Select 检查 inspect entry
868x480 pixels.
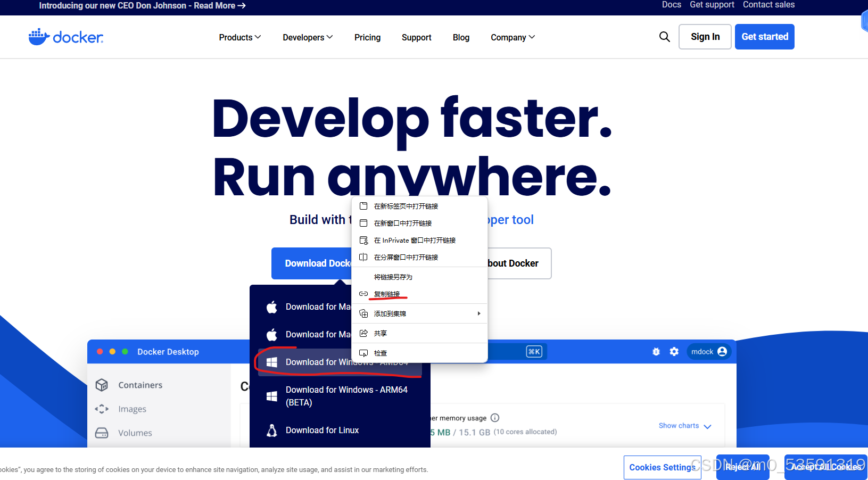419,353
